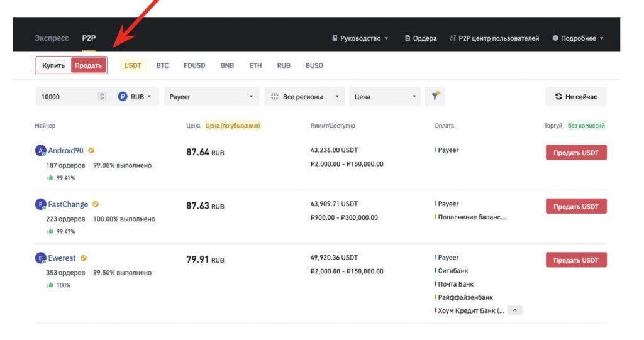Viewport: 644px width, 340px height.
Task: Click Продать USDT for FastChange
Action: pos(576,206)
